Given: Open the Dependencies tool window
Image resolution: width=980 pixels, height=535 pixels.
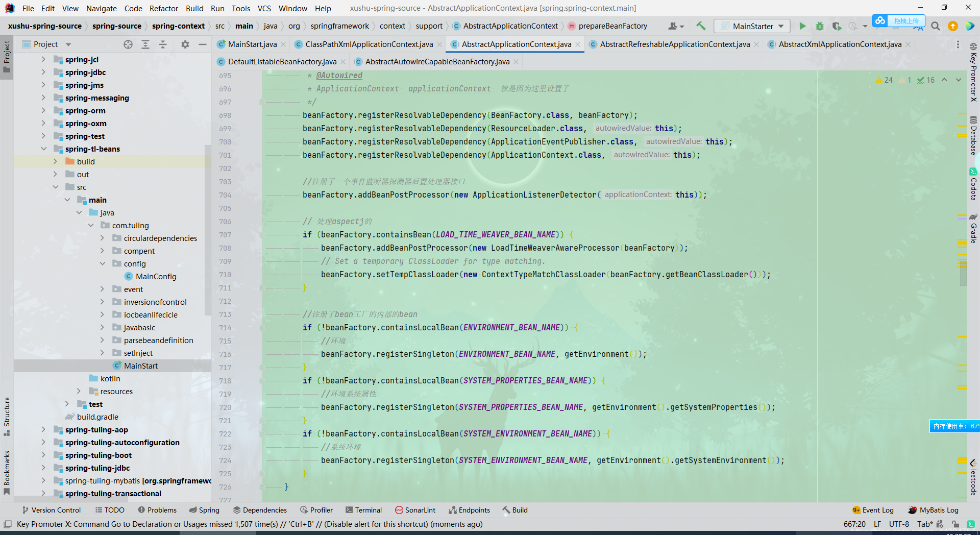Looking at the screenshot, I should (260, 510).
